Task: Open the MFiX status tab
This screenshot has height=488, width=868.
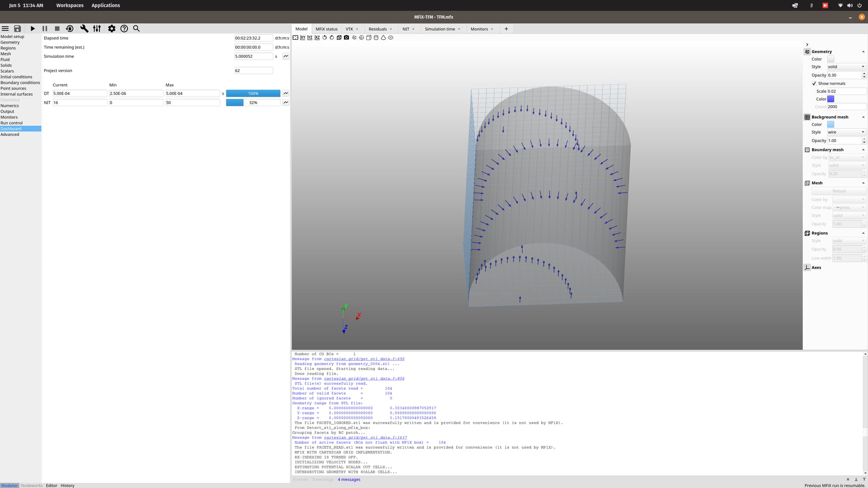Action: click(326, 29)
